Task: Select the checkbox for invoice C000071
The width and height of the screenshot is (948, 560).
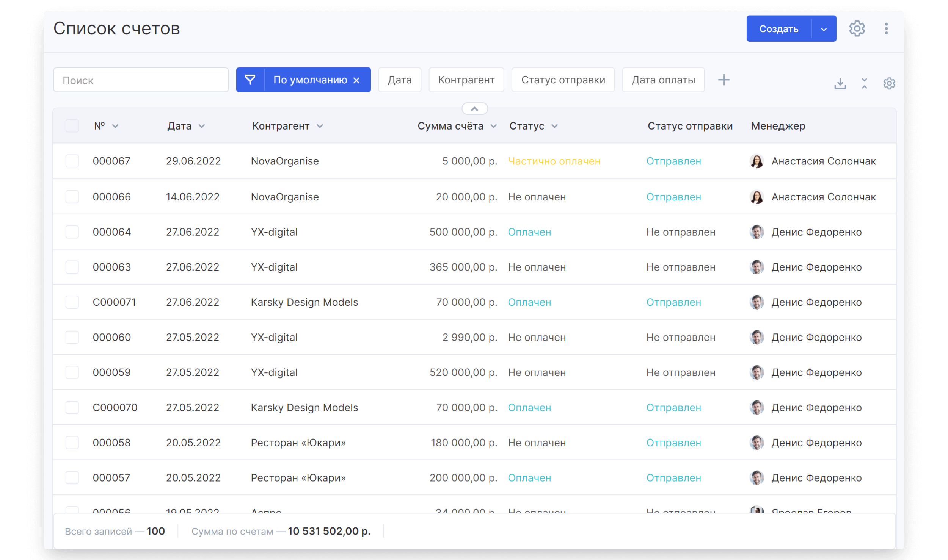Action: click(72, 302)
